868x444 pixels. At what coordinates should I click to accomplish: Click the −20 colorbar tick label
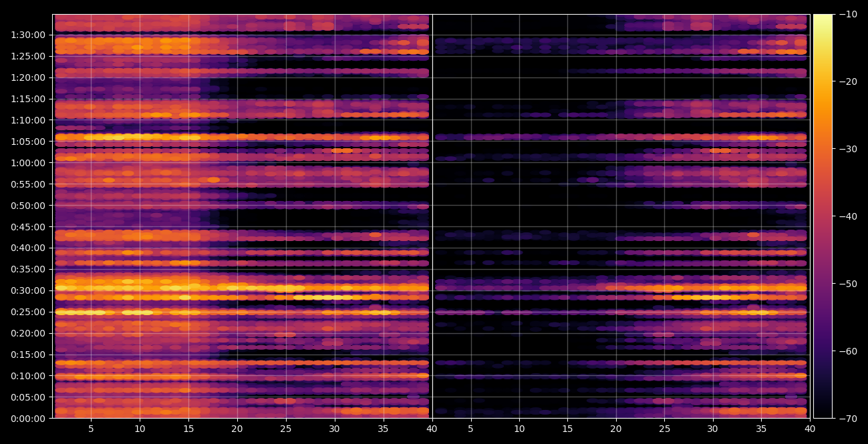(848, 81)
